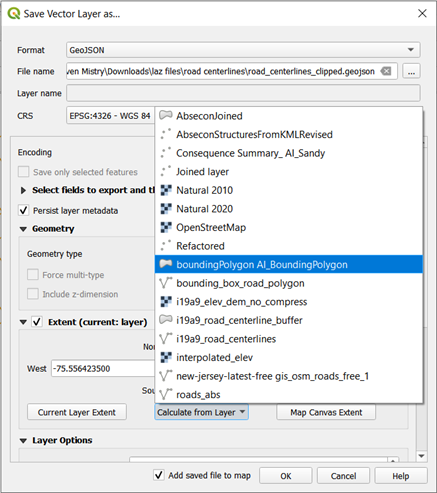
Task: Click the Current Layer Extent button
Action: point(77,412)
